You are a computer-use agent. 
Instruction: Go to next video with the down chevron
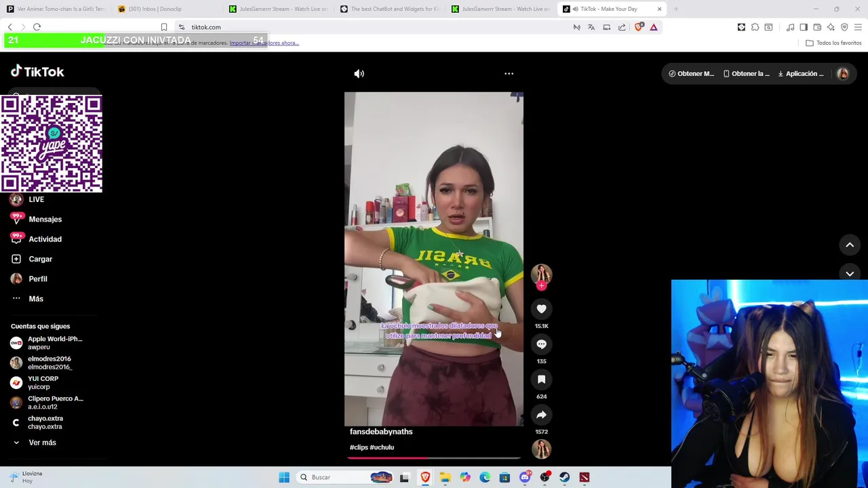point(850,273)
